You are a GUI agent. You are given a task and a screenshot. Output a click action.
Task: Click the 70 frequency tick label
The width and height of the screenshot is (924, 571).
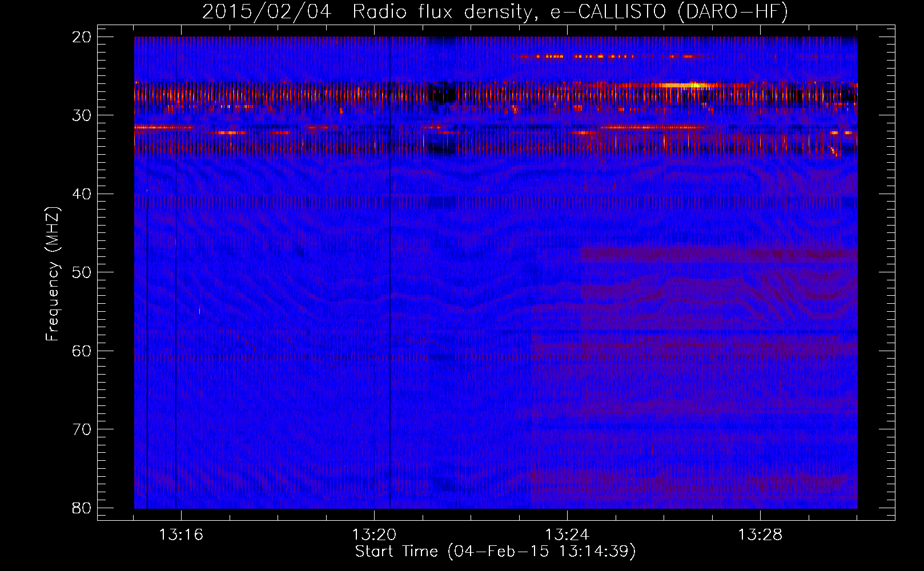pos(82,429)
